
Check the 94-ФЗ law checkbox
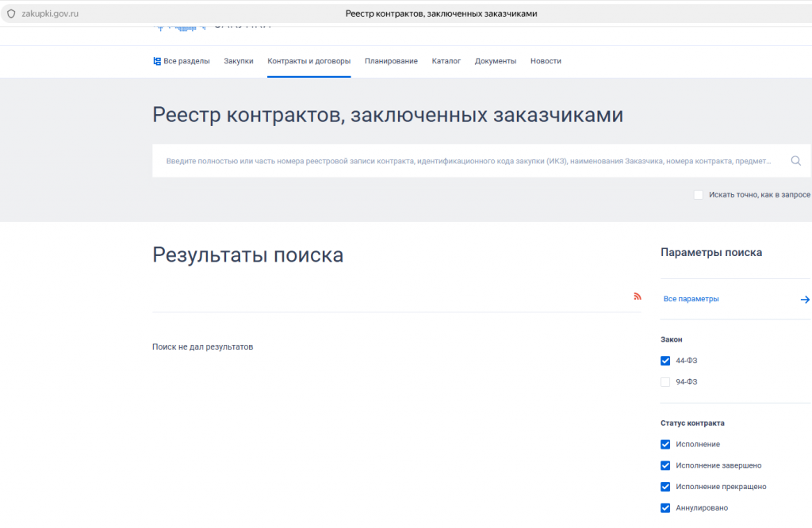point(665,382)
